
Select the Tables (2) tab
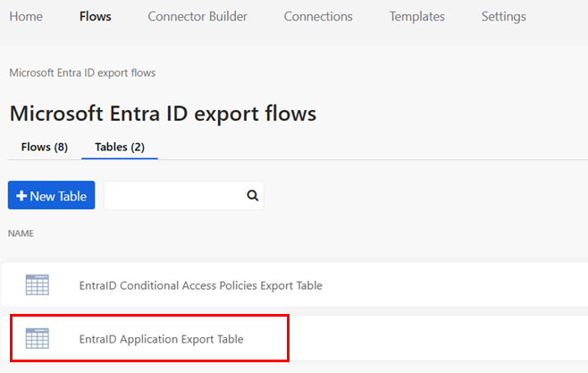(120, 147)
